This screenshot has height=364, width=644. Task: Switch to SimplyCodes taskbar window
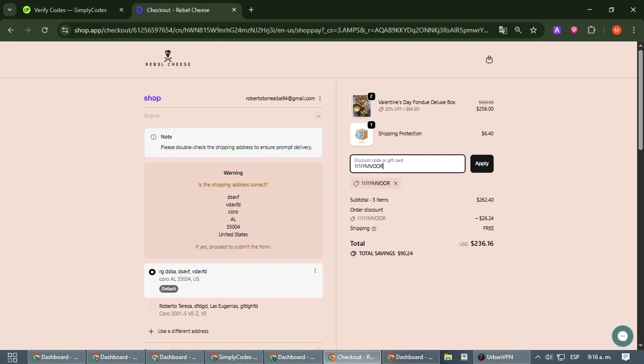click(234, 357)
